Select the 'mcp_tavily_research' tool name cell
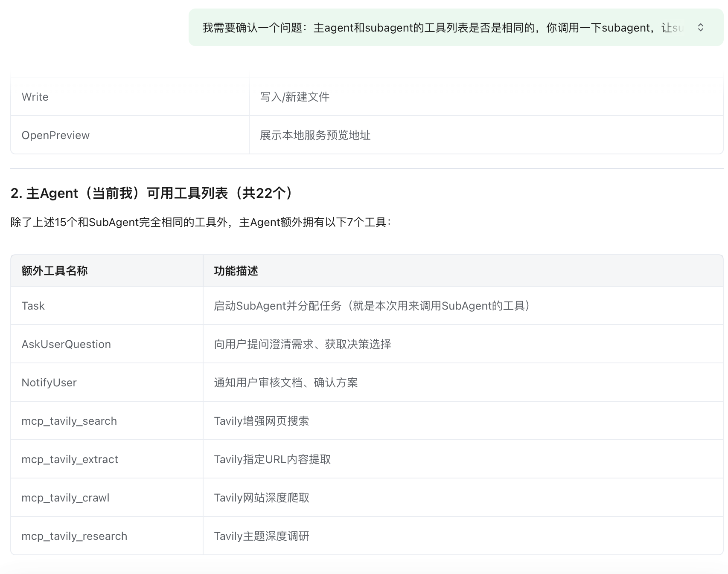The image size is (728, 574). (x=107, y=536)
